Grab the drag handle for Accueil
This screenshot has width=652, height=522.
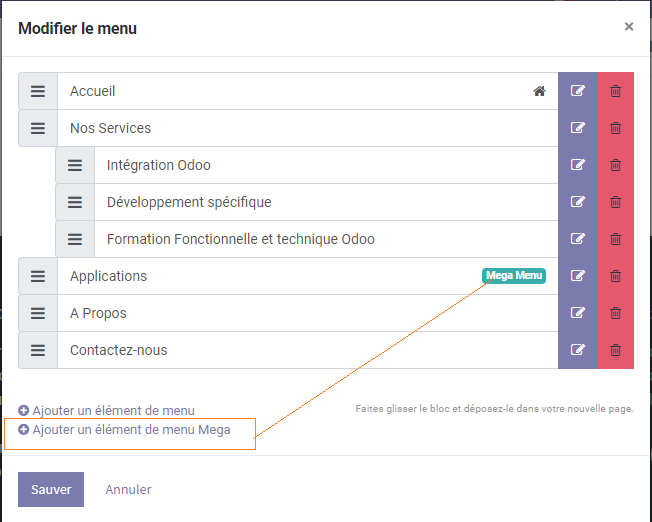(38, 91)
